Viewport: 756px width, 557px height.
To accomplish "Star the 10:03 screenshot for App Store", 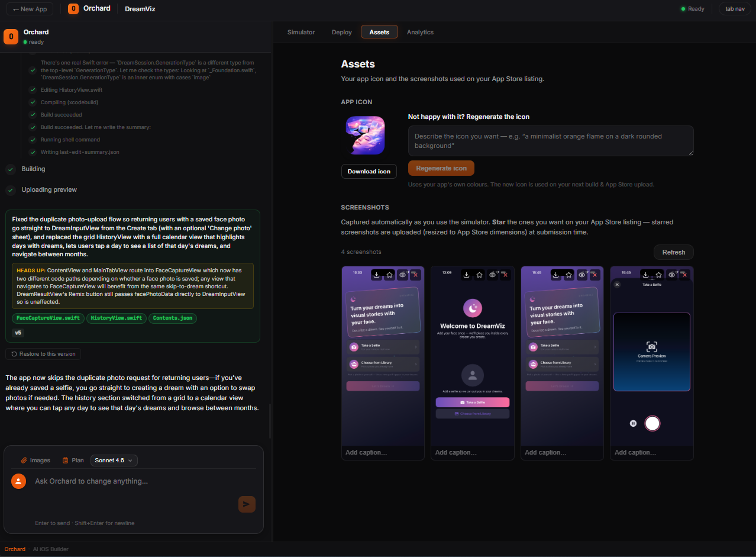I will click(390, 275).
